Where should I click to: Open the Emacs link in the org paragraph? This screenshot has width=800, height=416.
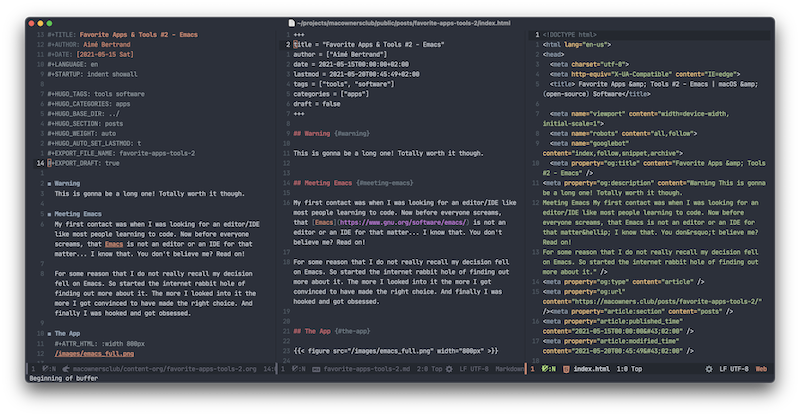pos(114,244)
